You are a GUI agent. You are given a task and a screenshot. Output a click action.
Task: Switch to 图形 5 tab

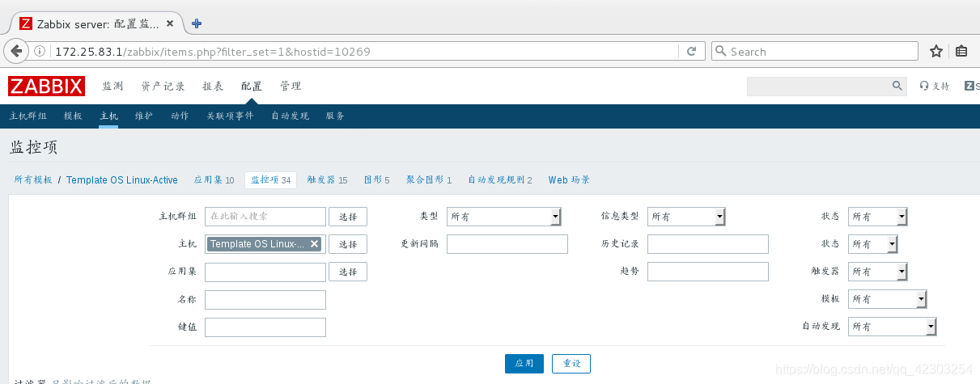pyautogui.click(x=376, y=179)
